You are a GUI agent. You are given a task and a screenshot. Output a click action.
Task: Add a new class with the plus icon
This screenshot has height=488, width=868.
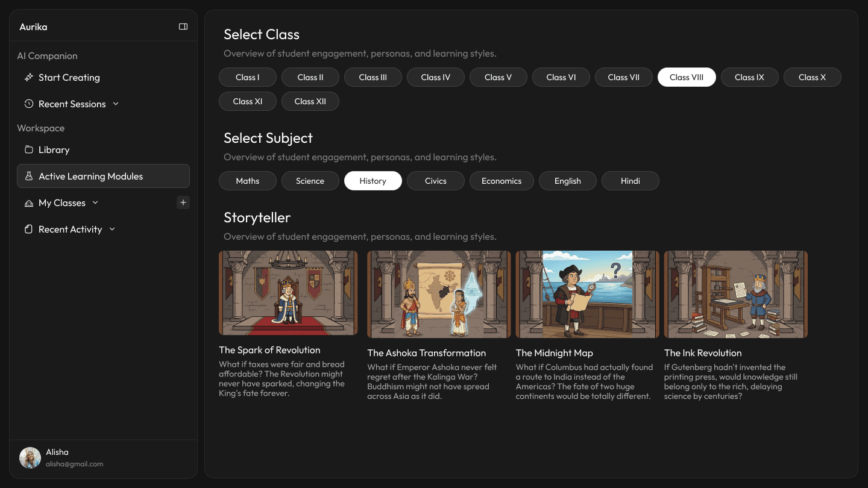coord(183,202)
